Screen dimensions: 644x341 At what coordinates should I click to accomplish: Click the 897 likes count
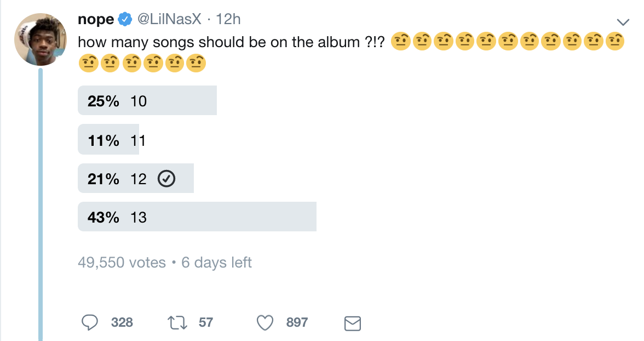point(297,322)
